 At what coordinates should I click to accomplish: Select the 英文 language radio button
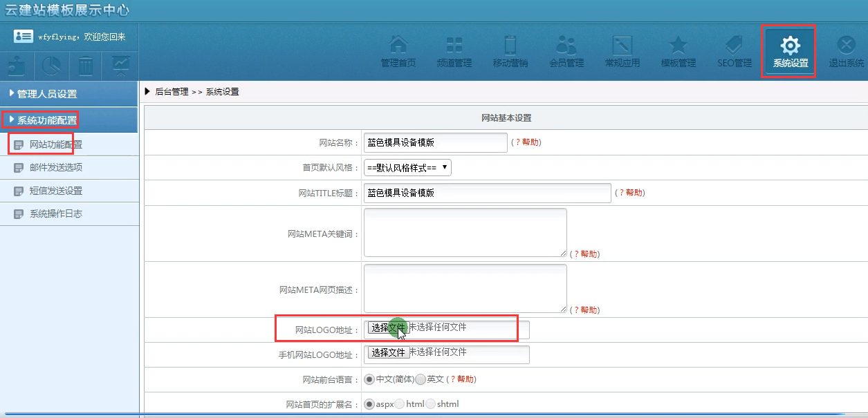tap(421, 379)
